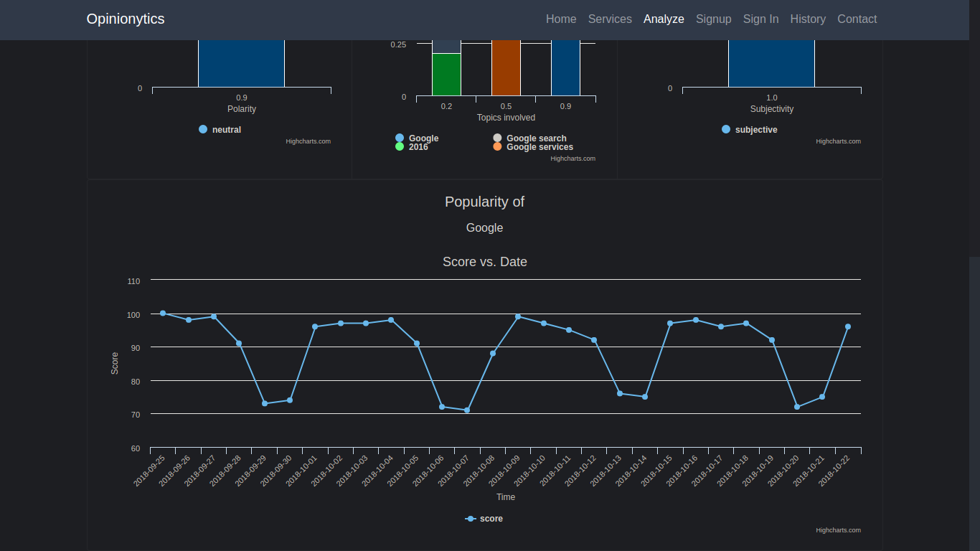Viewport: 980px width, 551px height.
Task: Open the Services nav item
Action: 610,19
